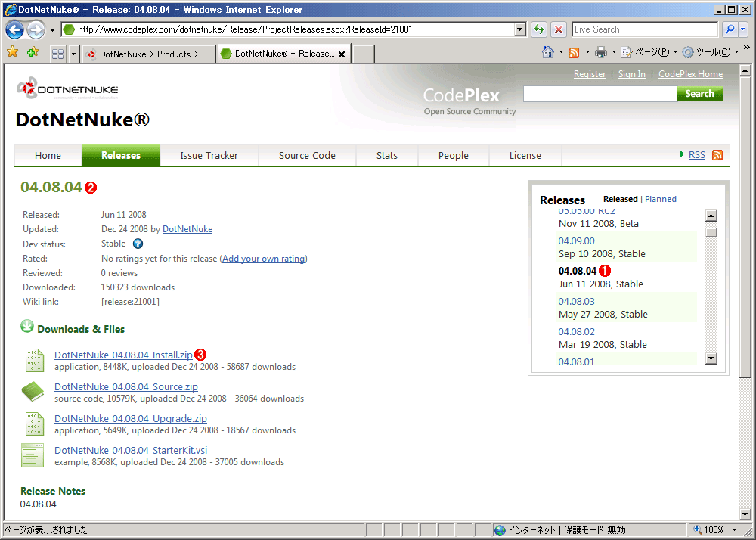
Task: Click page scrollbar down arrow
Action: click(x=745, y=514)
